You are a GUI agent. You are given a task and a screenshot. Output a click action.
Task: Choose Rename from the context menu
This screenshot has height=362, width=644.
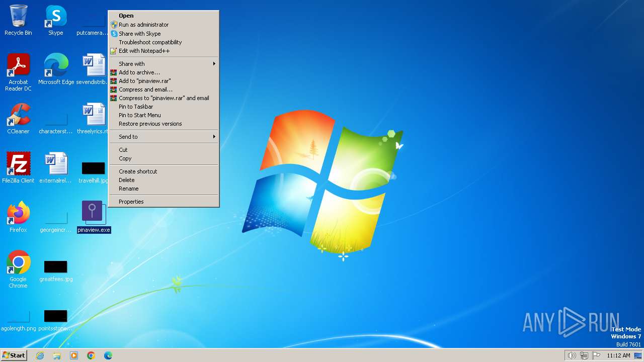click(164, 189)
